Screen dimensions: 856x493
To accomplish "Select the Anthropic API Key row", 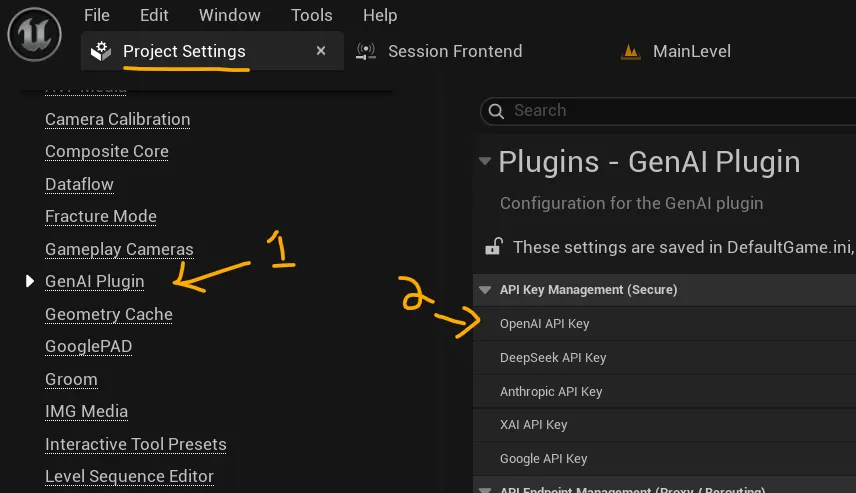I will 664,391.
